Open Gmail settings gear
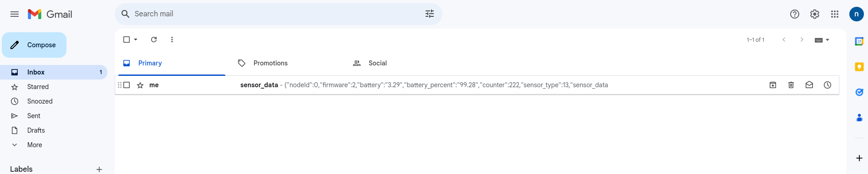 point(815,14)
